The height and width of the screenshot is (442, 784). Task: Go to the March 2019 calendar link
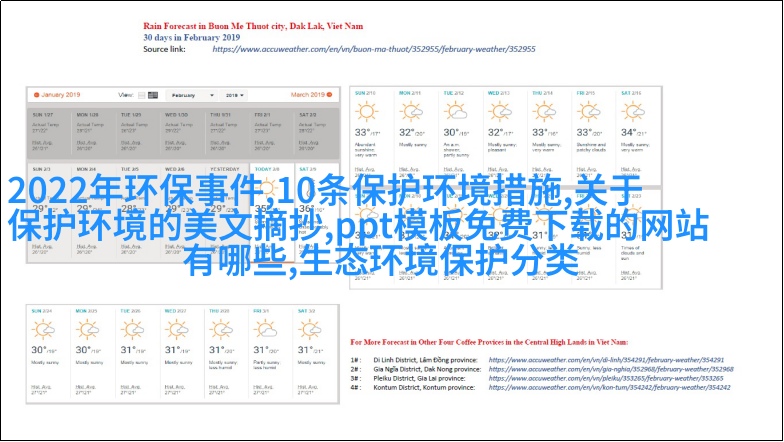pyautogui.click(x=308, y=94)
